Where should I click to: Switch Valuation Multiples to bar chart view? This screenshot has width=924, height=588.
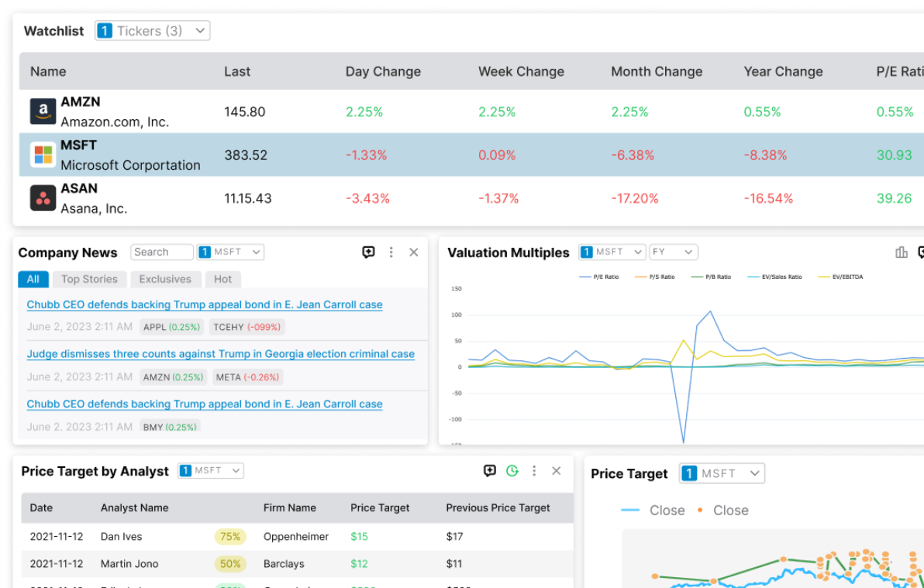click(901, 253)
